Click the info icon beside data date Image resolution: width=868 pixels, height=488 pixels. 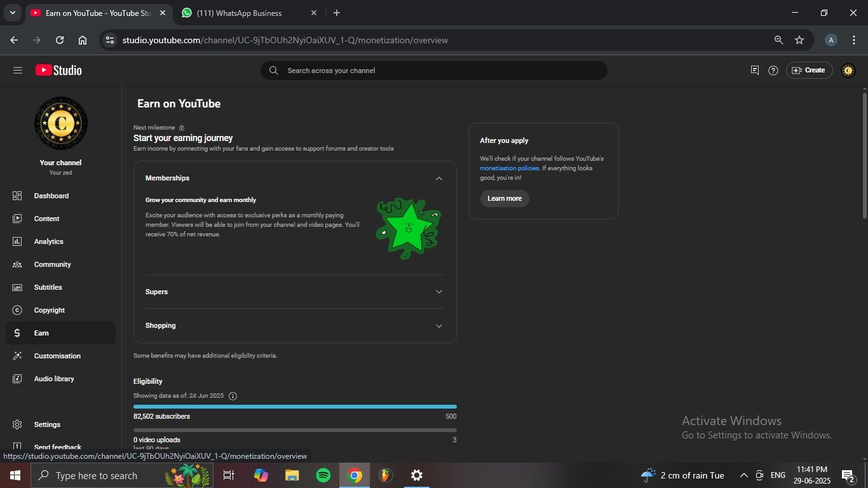pos(233,396)
